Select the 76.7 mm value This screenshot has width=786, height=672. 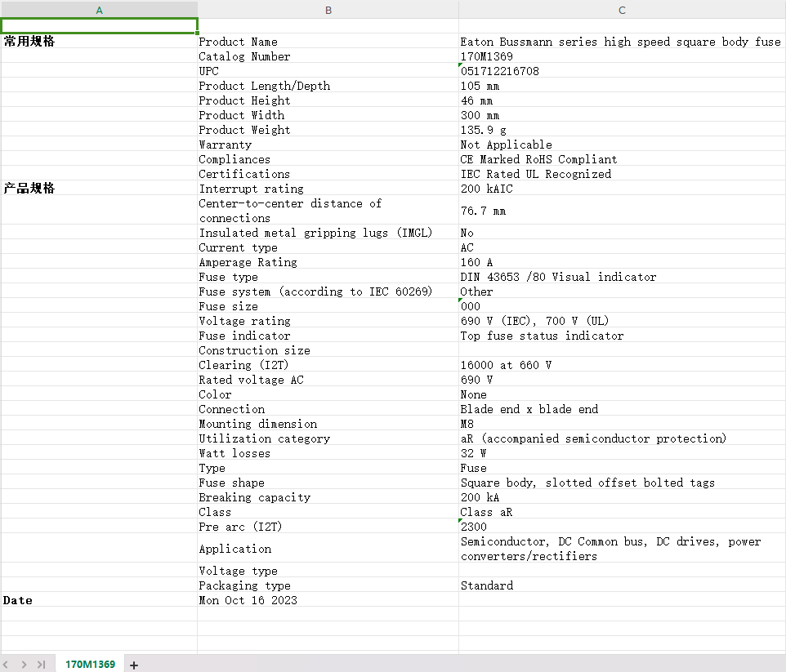(622, 211)
